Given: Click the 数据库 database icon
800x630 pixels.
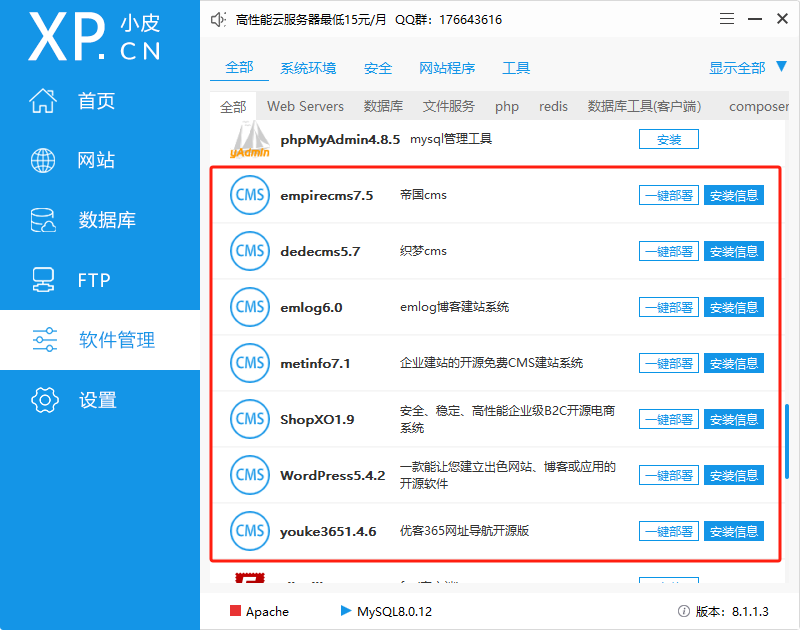Looking at the screenshot, I should (x=43, y=220).
